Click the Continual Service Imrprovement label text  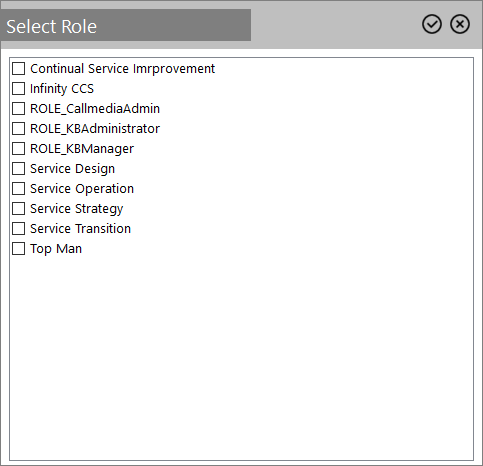point(122,69)
